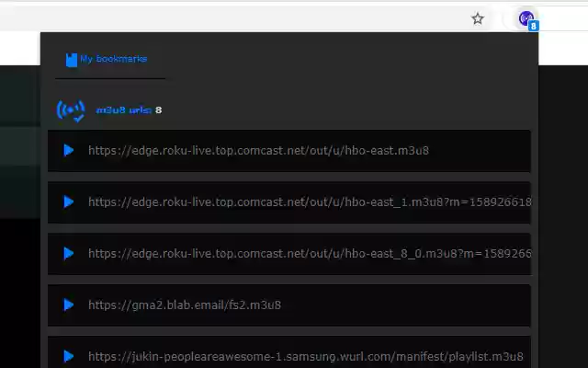Click the bookmark star in address bar

coord(478,18)
